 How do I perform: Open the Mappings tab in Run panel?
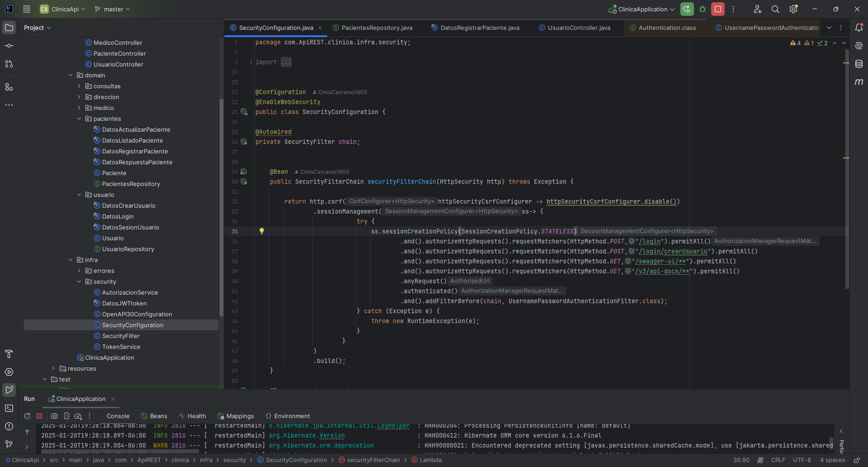point(236,416)
